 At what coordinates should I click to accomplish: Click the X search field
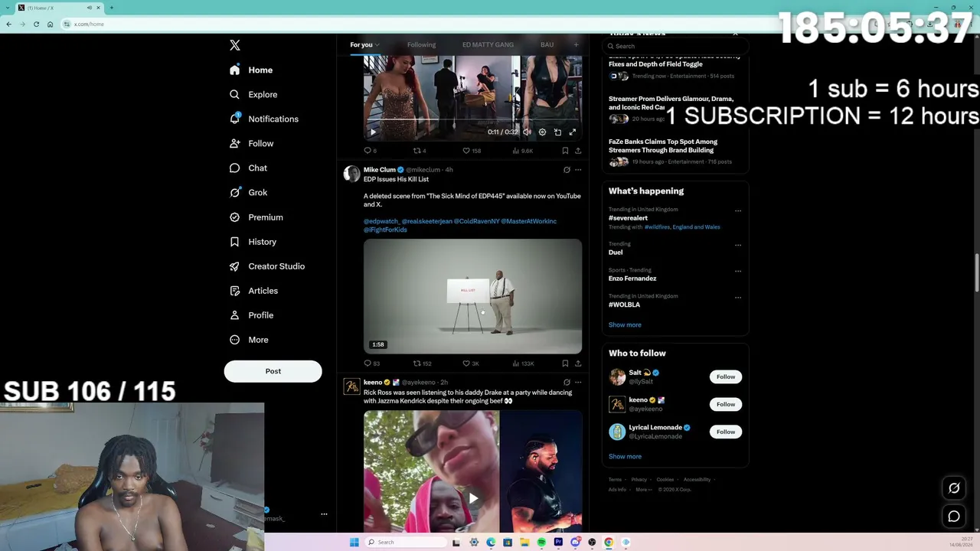pyautogui.click(x=674, y=46)
